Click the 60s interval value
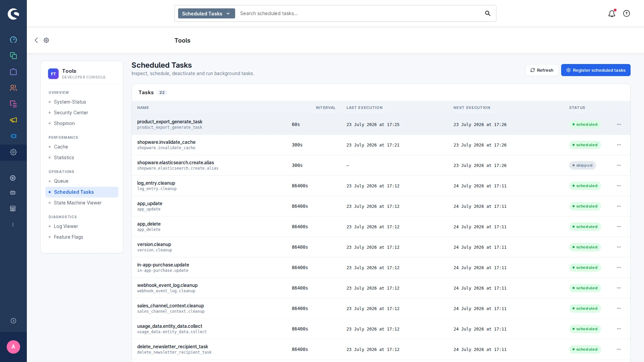644x362 pixels. coord(296,124)
